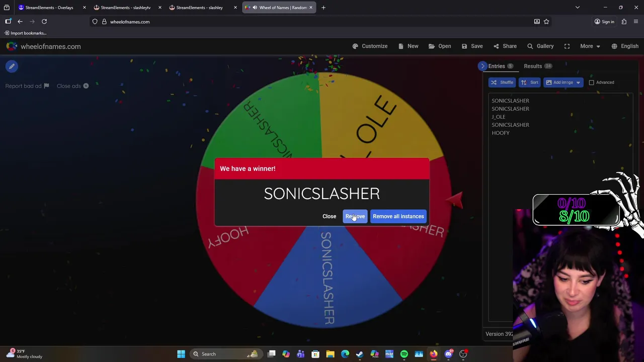Expand the More dropdown menu
The height and width of the screenshot is (362, 644).
(590, 46)
